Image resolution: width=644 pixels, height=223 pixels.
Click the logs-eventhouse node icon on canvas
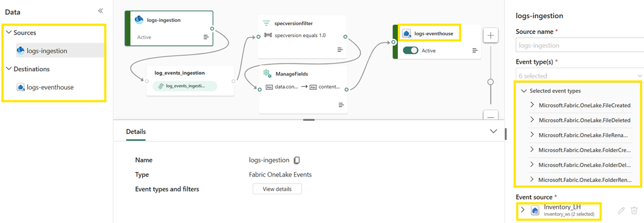point(406,33)
